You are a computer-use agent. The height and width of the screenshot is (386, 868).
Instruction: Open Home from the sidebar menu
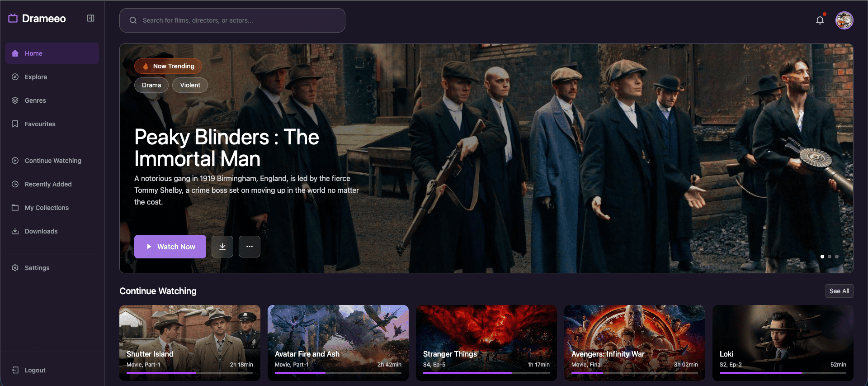[52, 53]
